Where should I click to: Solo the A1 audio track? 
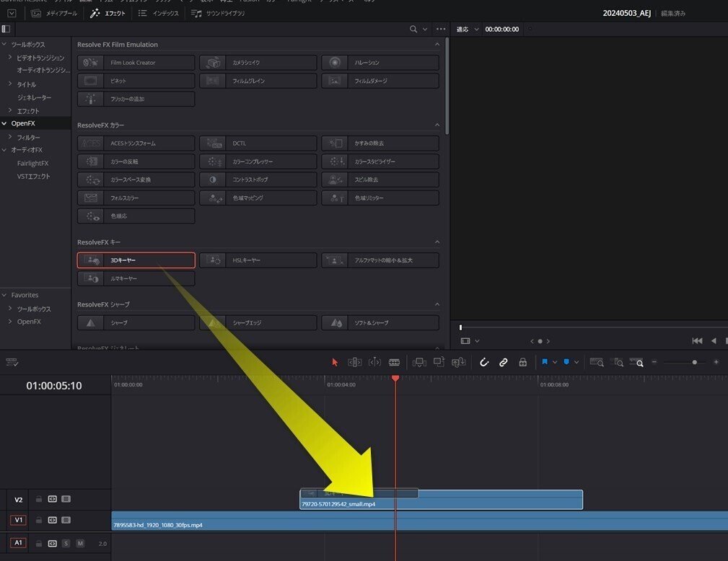tap(66, 544)
